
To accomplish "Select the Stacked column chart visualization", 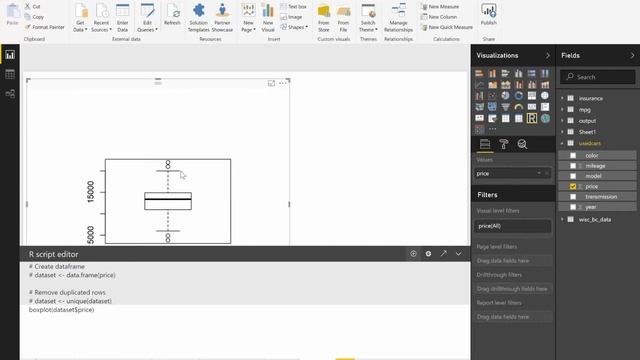I will pos(492,73).
